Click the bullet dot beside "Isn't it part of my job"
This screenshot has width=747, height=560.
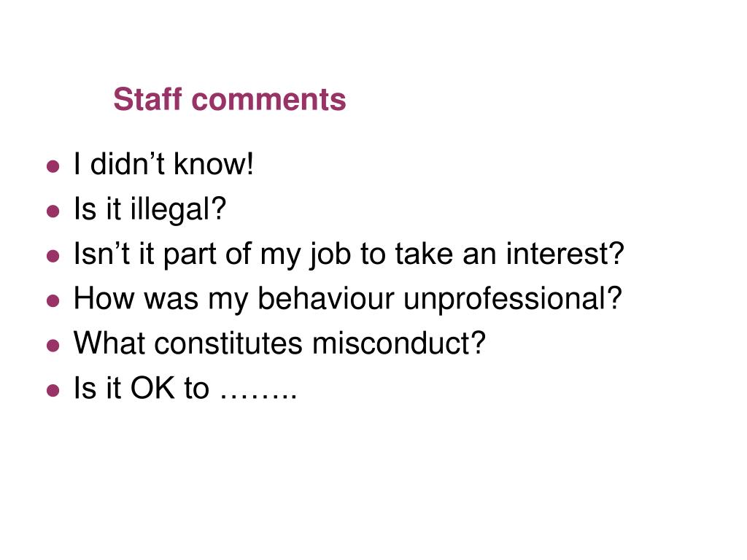tap(53, 256)
